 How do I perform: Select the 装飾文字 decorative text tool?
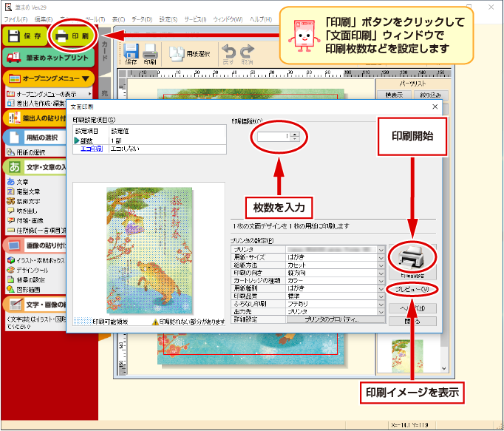tap(24, 201)
